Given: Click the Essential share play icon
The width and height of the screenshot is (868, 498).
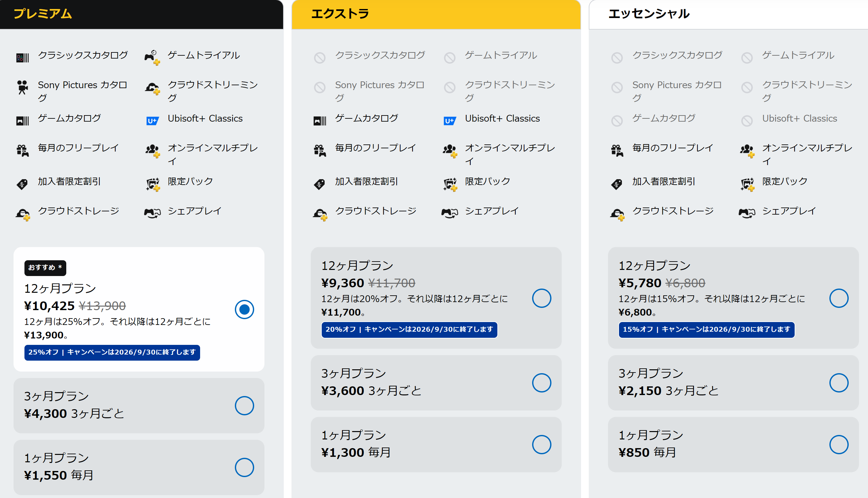Looking at the screenshot, I should [747, 213].
